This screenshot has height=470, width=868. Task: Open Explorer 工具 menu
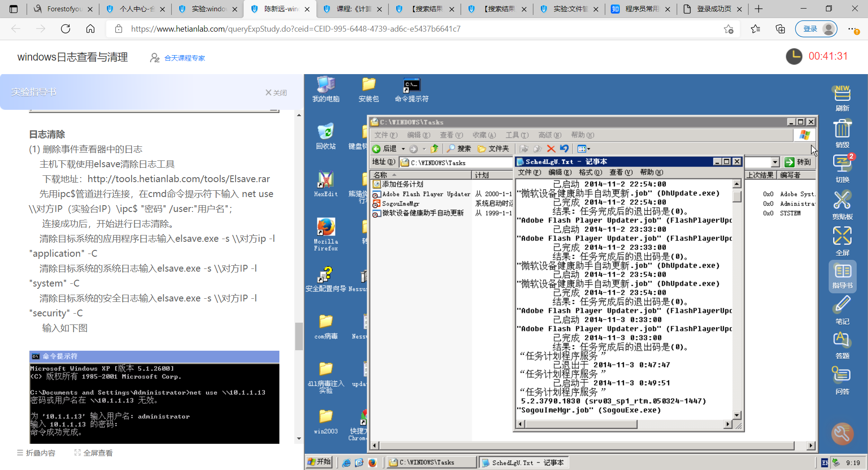tap(517, 135)
